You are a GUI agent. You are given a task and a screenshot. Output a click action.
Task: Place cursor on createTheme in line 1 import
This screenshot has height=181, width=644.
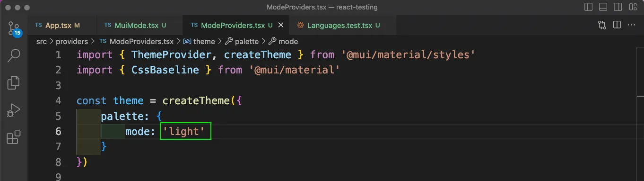[x=258, y=55]
